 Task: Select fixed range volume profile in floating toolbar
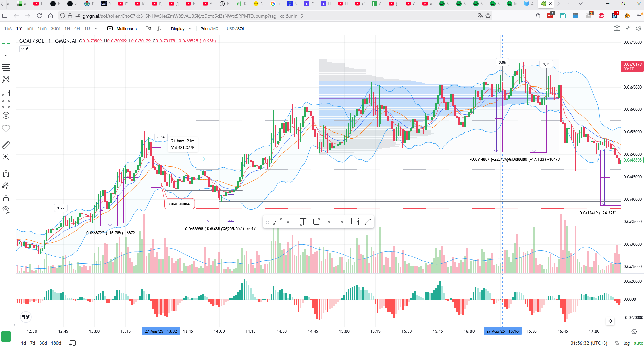coord(278,222)
